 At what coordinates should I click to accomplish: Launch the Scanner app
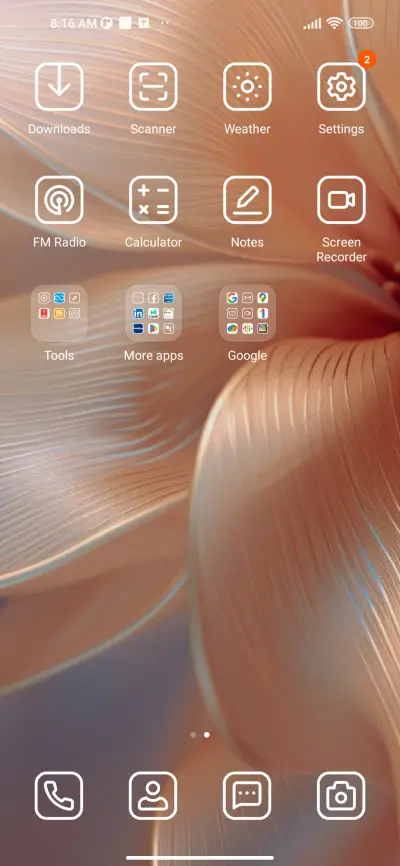153,87
